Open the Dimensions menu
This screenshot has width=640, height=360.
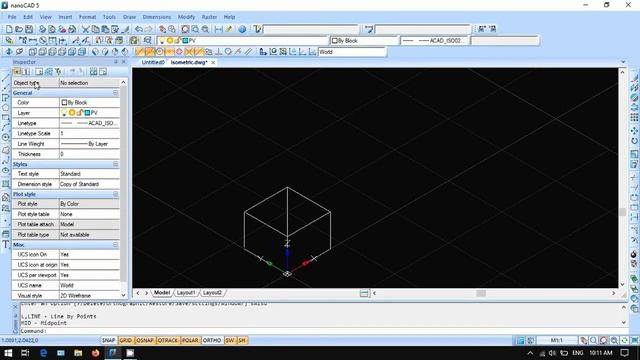point(157,17)
